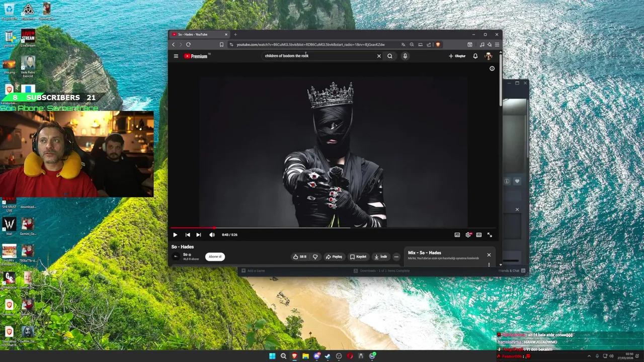Image resolution: width=644 pixels, height=362 pixels.
Task: Open the video player settings gear
Action: pyautogui.click(x=468, y=235)
